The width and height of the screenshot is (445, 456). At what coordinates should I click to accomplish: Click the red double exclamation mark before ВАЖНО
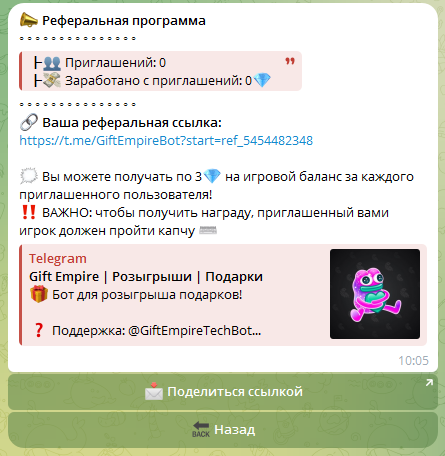(29, 213)
